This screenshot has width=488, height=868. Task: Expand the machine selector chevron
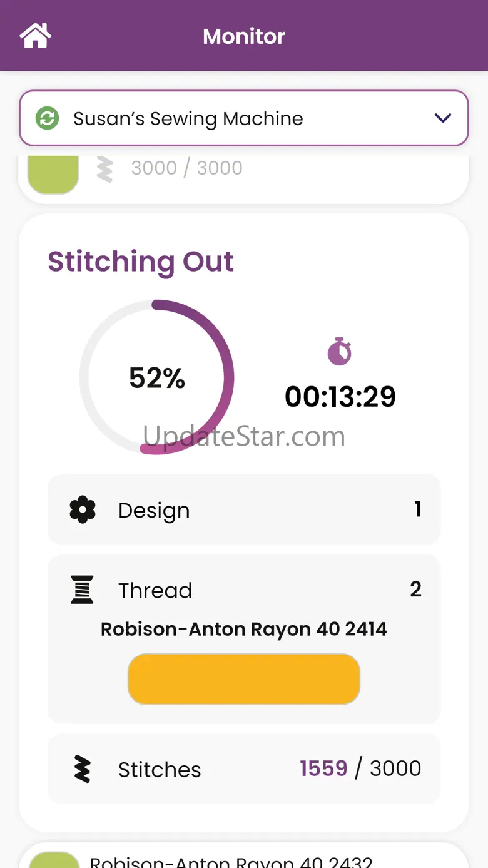pos(443,118)
